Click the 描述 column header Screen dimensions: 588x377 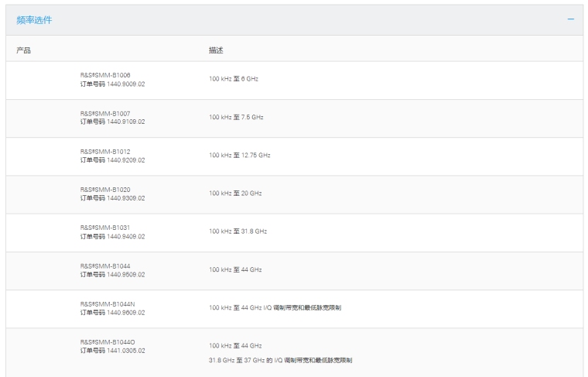216,50
